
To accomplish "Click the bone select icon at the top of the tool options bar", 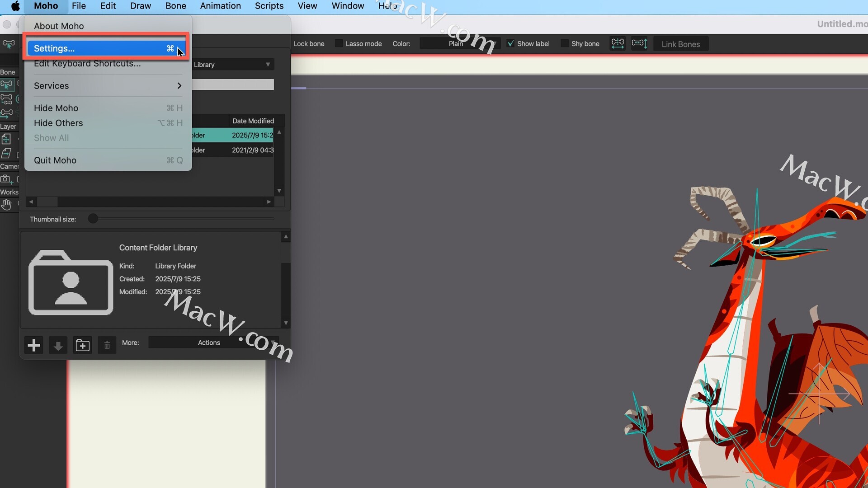I will [x=9, y=44].
